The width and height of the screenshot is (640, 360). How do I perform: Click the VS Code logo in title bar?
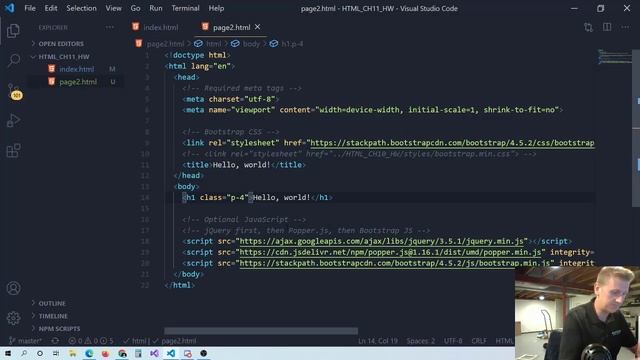pyautogui.click(x=9, y=8)
